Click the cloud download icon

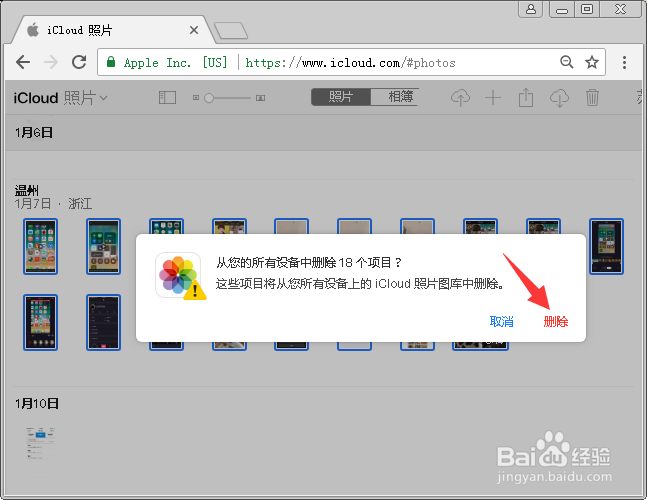click(x=559, y=98)
